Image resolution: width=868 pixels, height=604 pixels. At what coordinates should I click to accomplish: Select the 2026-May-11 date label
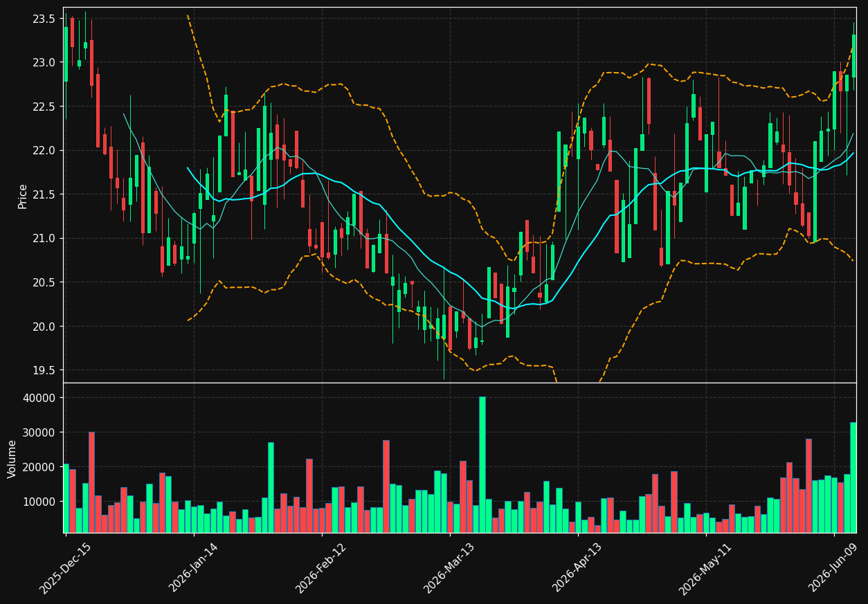(705, 568)
